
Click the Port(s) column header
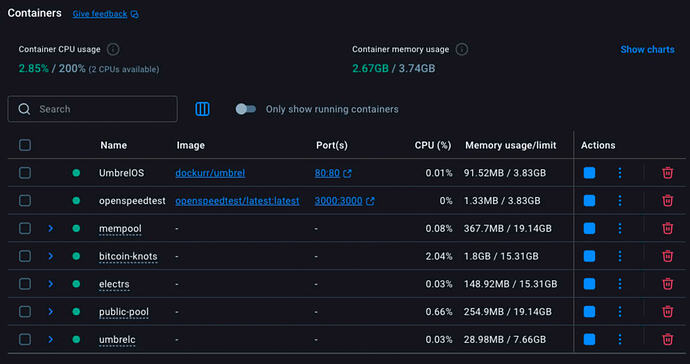[x=332, y=145]
